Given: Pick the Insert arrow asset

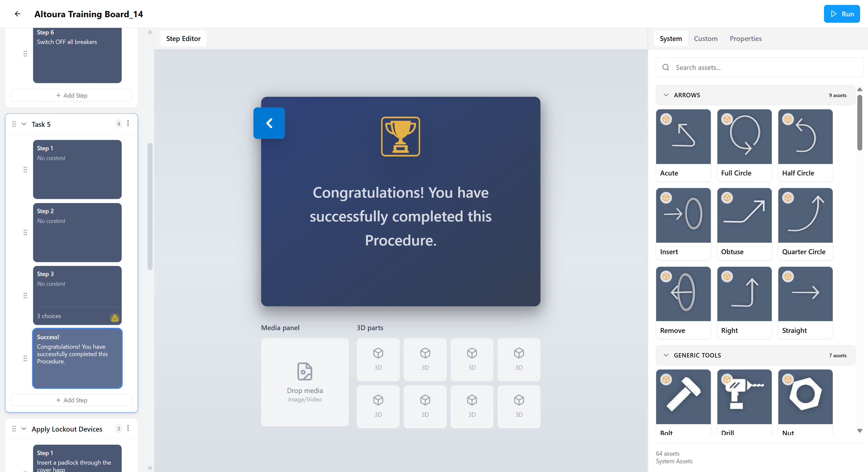Looking at the screenshot, I should tap(683, 224).
